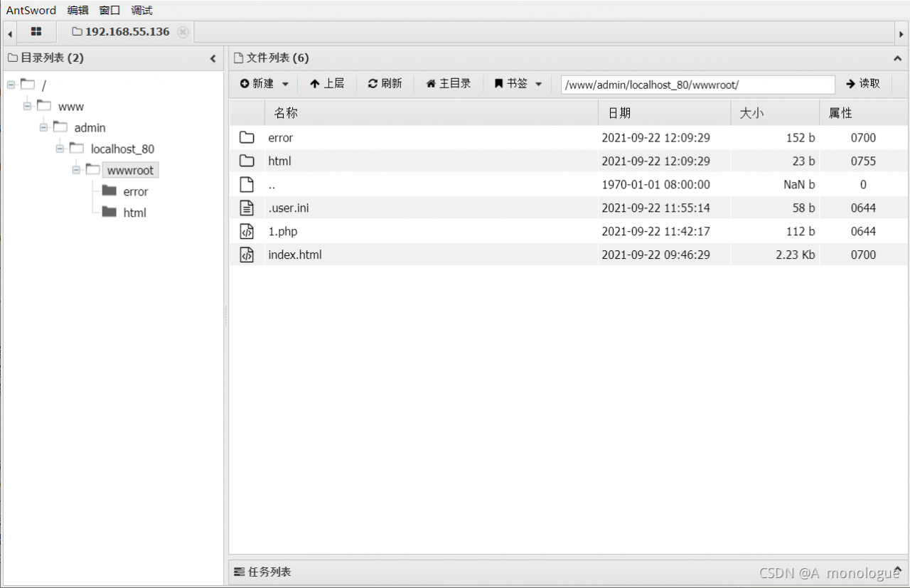Click the 任务列表 list icon
The height and width of the screenshot is (588, 910).
tap(240, 572)
